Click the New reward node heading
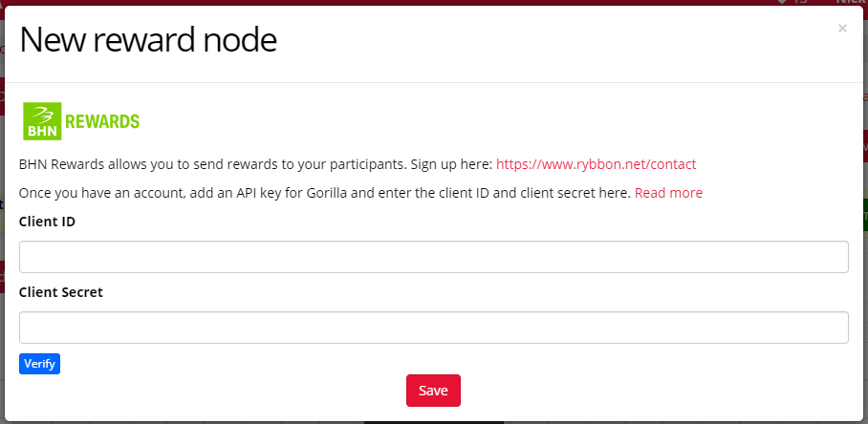The width and height of the screenshot is (868, 424). (148, 40)
